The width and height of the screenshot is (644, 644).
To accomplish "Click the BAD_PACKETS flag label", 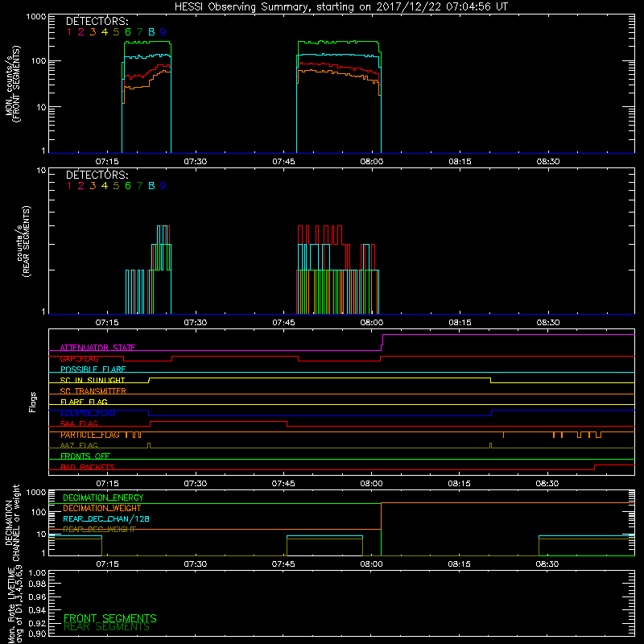I will point(88,467).
